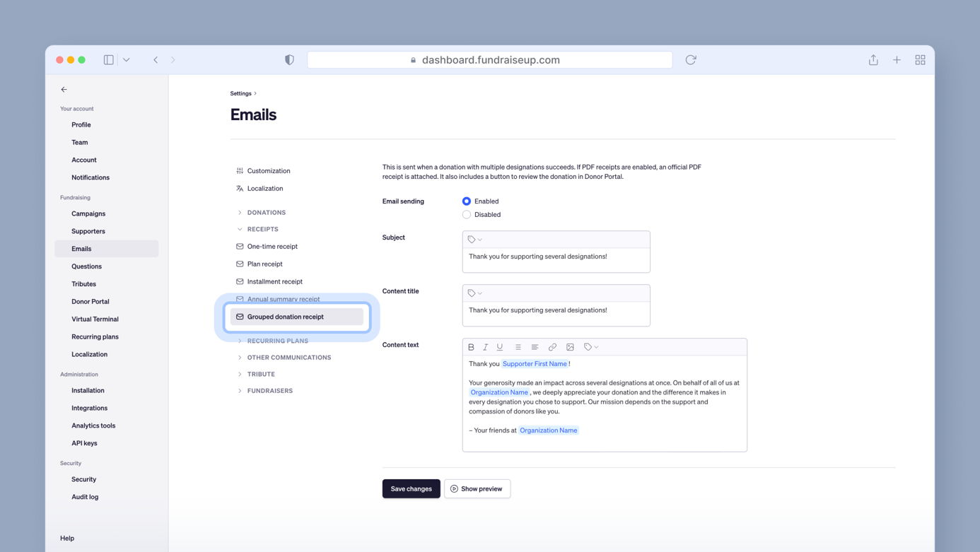Select the Disabled email sending option

(x=467, y=215)
